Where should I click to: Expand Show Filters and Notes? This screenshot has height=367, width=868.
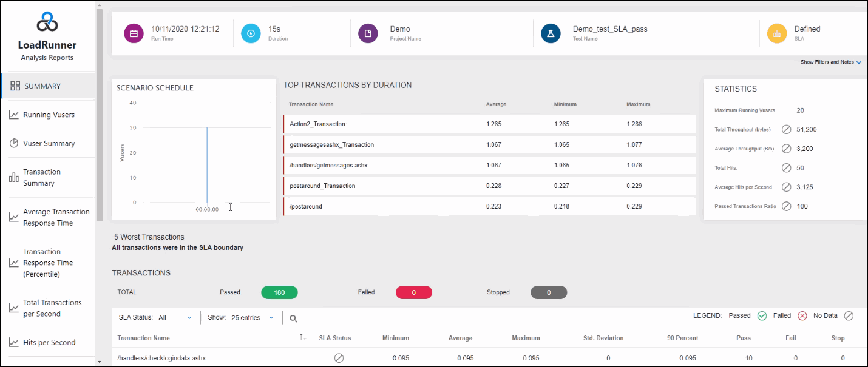[x=830, y=62]
